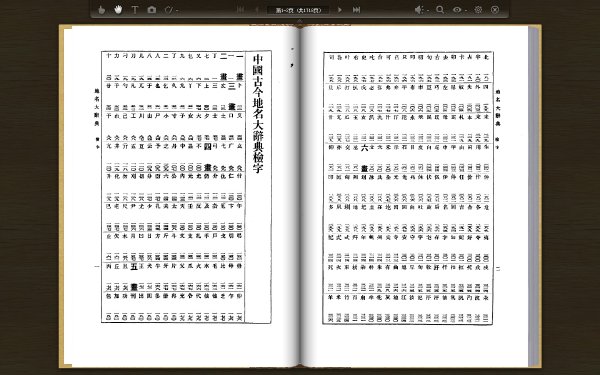The width and height of the screenshot is (600, 375).
Task: Collapse the toolbar using the small triangle below it
Action: (x=300, y=21)
